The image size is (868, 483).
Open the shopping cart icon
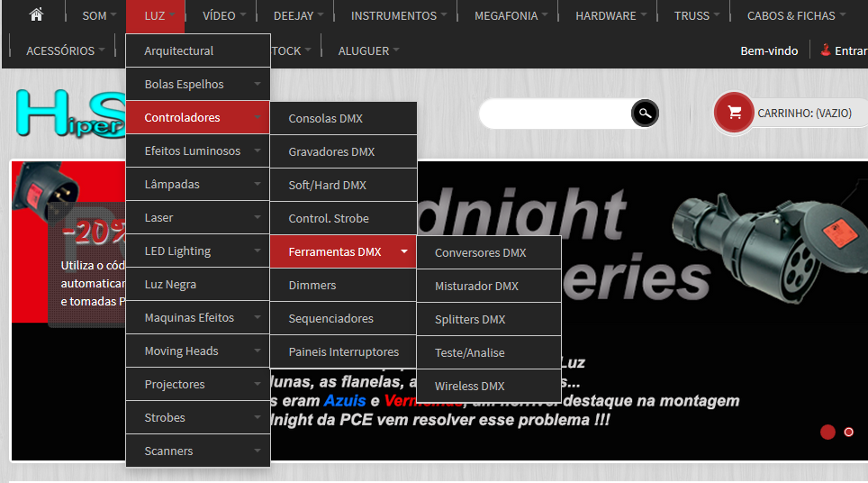734,113
